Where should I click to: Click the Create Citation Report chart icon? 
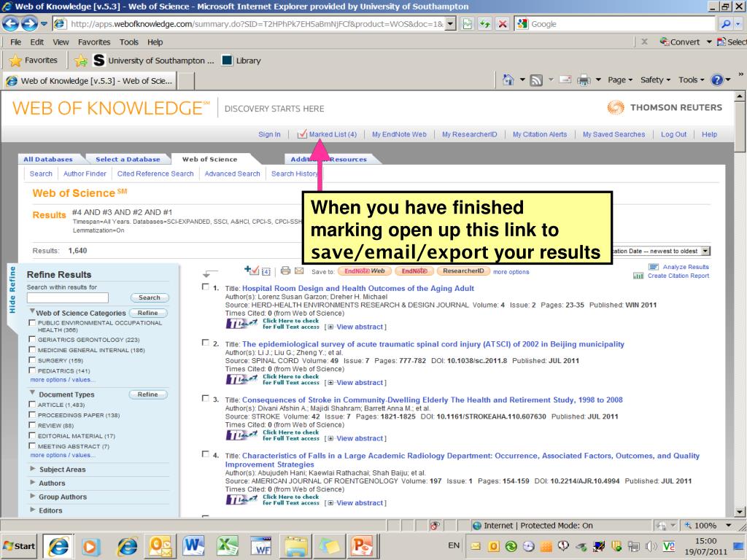(638, 276)
